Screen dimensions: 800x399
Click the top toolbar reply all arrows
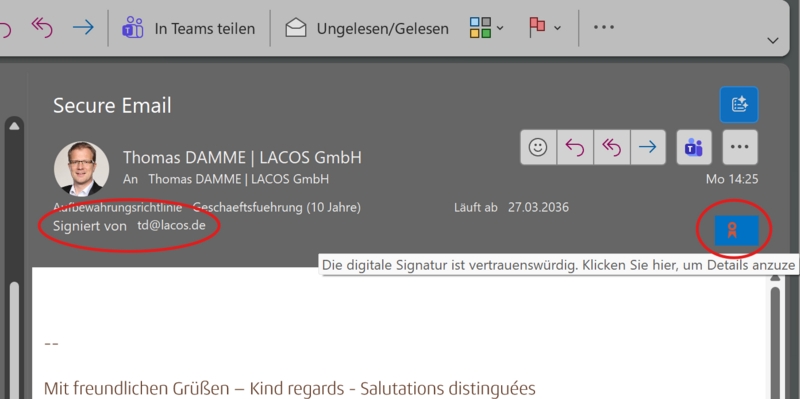(42, 27)
